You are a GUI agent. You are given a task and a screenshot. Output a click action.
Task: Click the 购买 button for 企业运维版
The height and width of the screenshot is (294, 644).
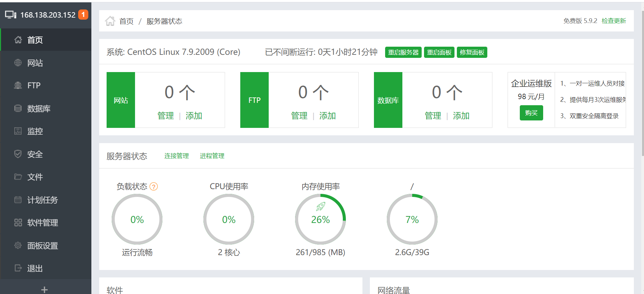(x=531, y=113)
